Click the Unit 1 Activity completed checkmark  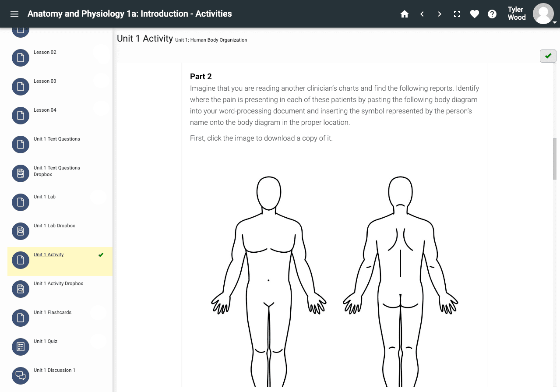click(x=101, y=255)
